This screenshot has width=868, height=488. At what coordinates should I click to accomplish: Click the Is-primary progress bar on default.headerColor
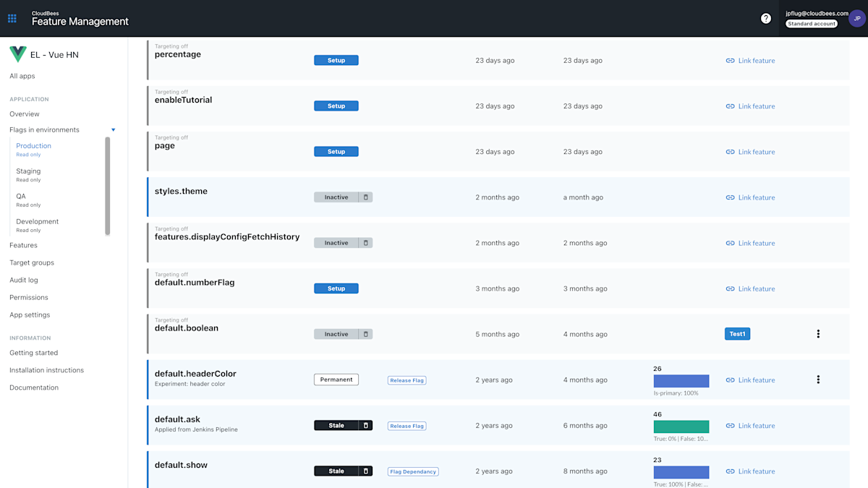point(681,380)
